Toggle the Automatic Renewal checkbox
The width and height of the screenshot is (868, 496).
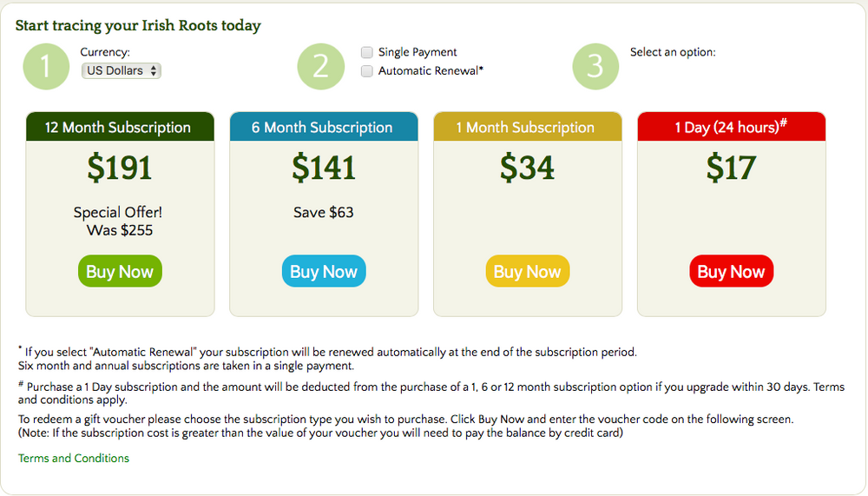pyautogui.click(x=367, y=71)
